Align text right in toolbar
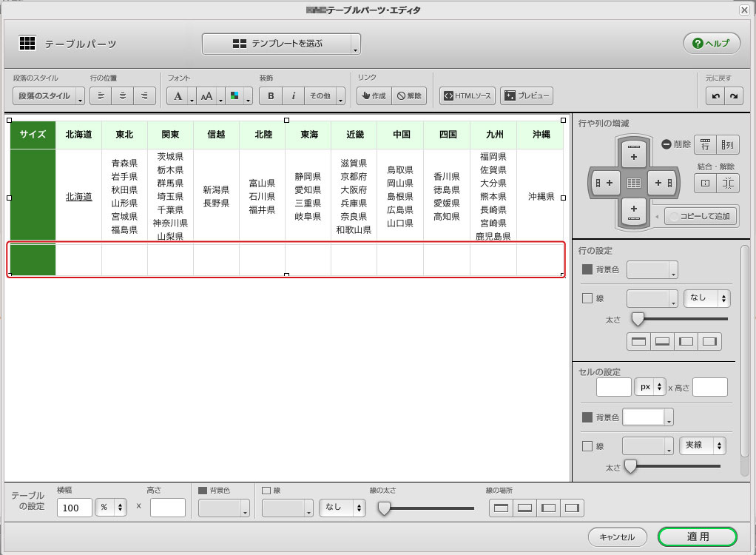 145,96
